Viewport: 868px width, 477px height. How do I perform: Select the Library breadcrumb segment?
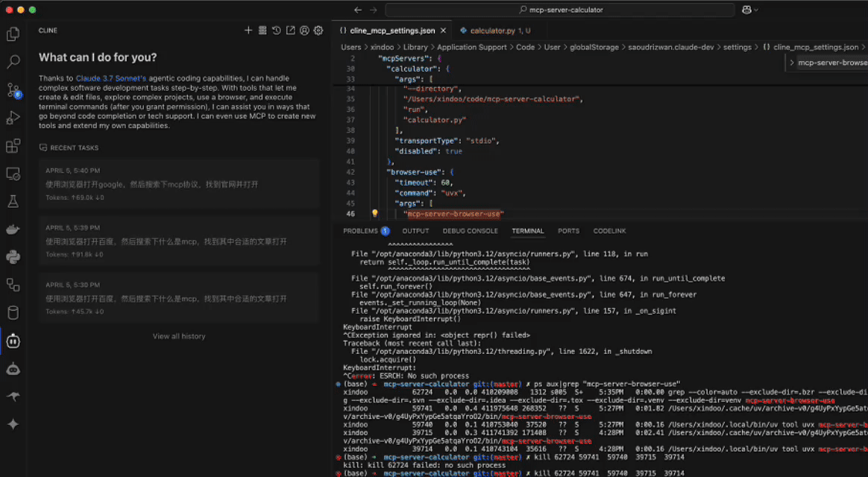coord(415,48)
